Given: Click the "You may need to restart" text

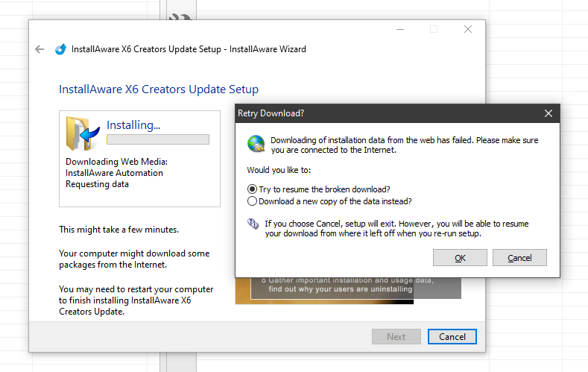Looking at the screenshot, I should pyautogui.click(x=136, y=300).
